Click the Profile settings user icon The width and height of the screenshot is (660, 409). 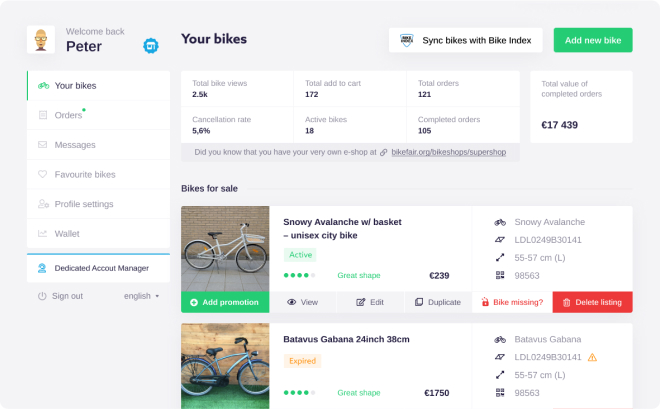pos(42,204)
